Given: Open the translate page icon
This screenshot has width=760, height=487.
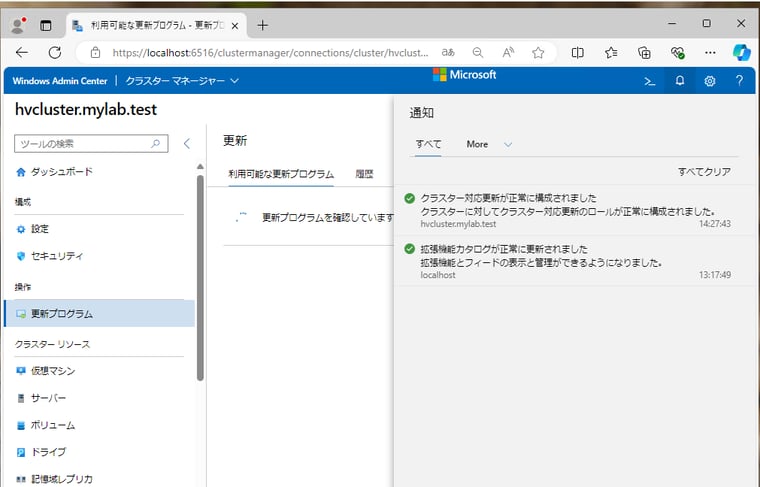Looking at the screenshot, I should pyautogui.click(x=448, y=52).
